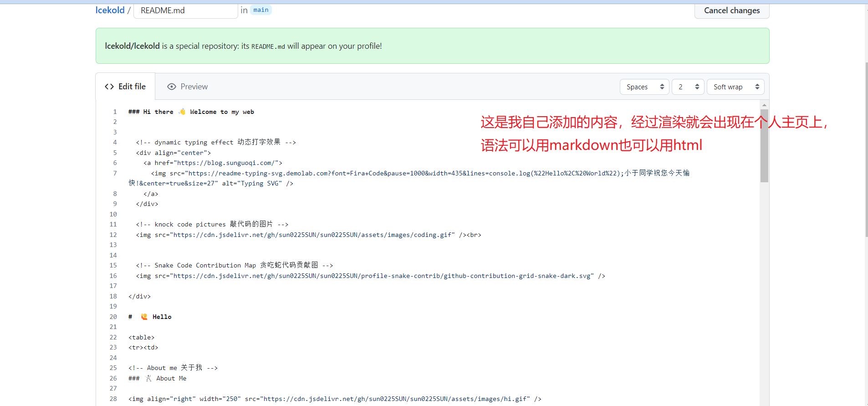Click the browser page scrollbar on the right edge
The image size is (868, 406).
866,150
